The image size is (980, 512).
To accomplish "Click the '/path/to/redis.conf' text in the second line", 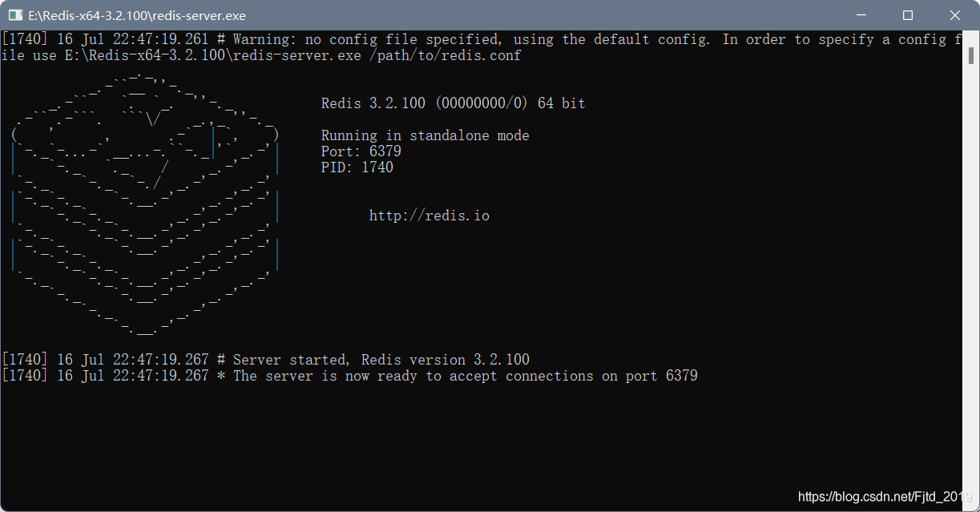I will click(445, 55).
